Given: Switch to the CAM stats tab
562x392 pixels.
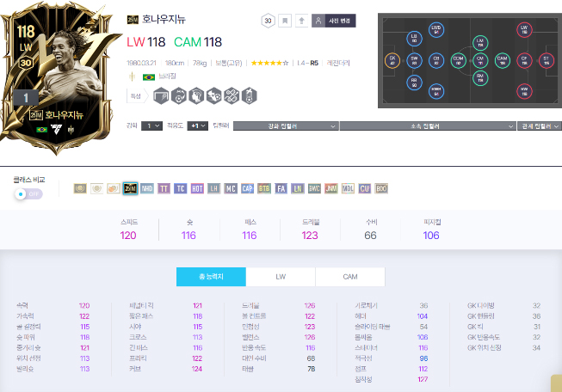Looking at the screenshot, I should (x=350, y=277).
